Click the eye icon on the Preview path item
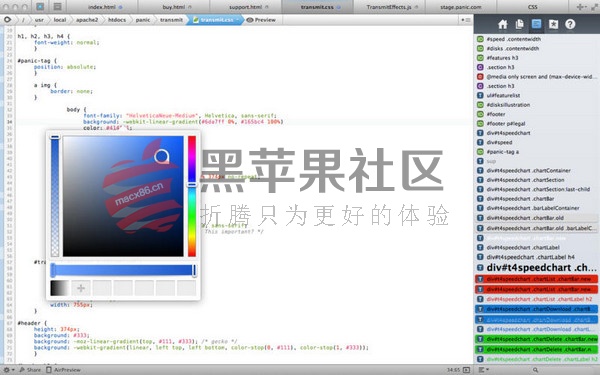600x375 pixels. [250, 20]
